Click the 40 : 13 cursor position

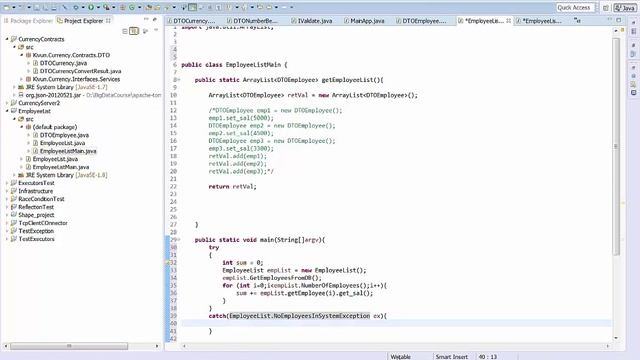tap(488, 357)
